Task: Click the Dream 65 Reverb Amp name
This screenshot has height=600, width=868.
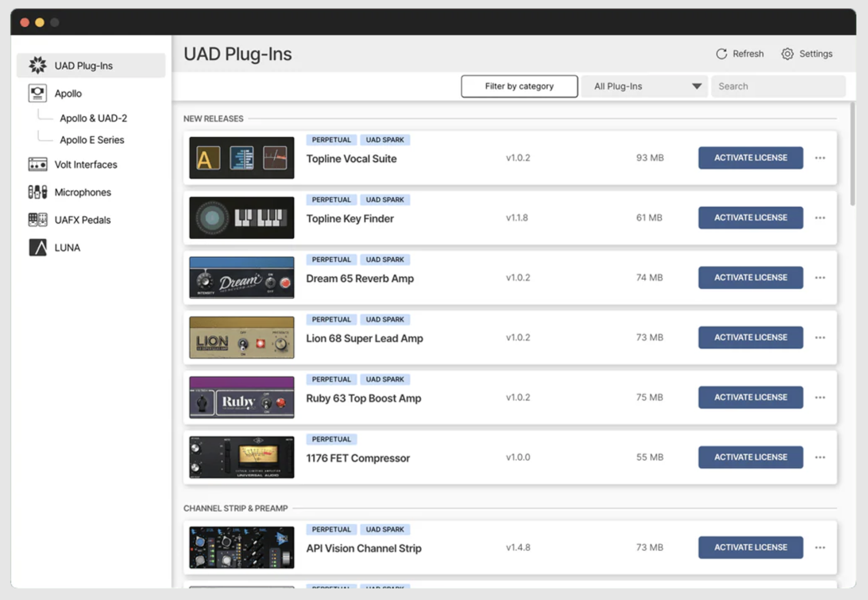Action: pyautogui.click(x=360, y=278)
